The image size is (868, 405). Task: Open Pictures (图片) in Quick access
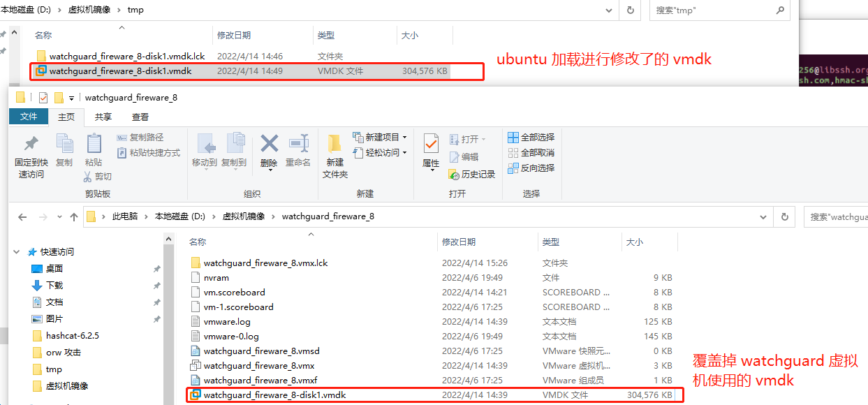point(54,319)
